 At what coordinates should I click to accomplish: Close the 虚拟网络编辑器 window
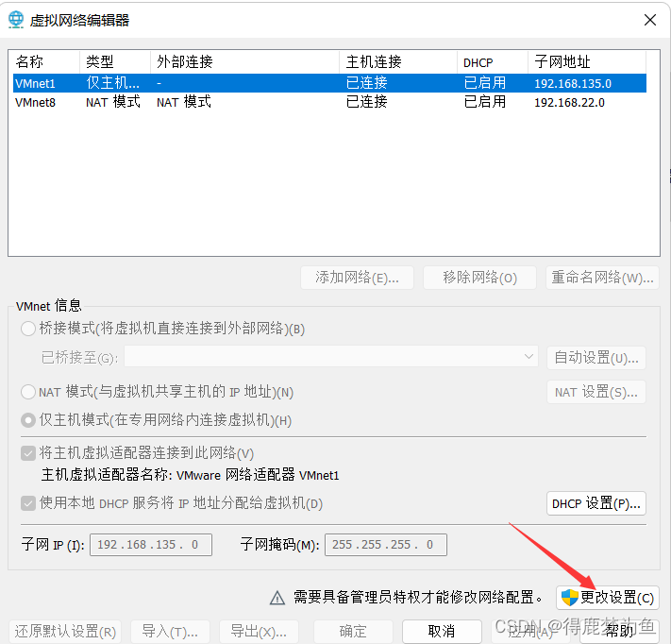click(x=650, y=20)
